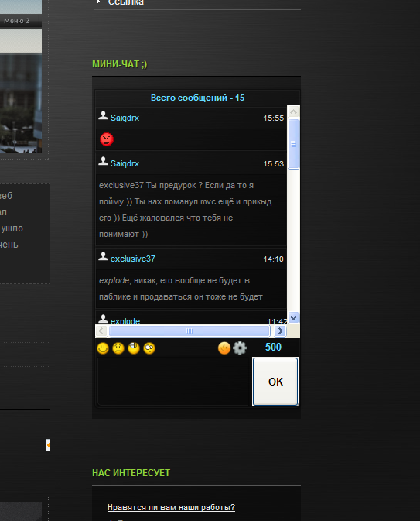The width and height of the screenshot is (420, 521).
Task: Click user icon beside exclusive37
Action: pyautogui.click(x=103, y=256)
